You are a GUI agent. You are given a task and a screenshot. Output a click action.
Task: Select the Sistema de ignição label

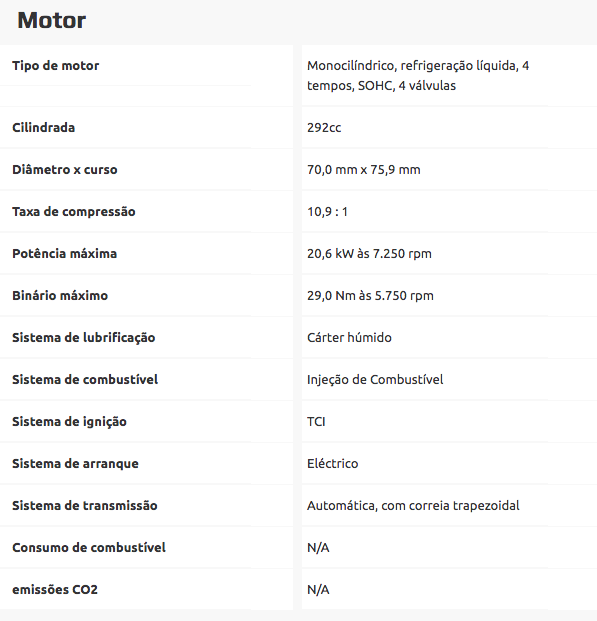pyautogui.click(x=69, y=422)
